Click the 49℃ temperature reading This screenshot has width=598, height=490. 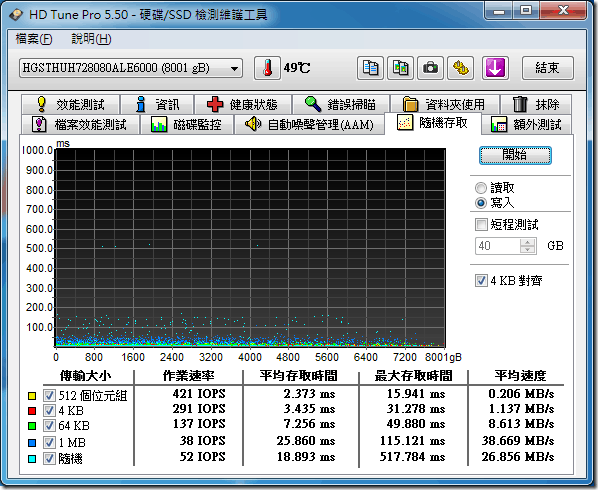click(x=297, y=68)
